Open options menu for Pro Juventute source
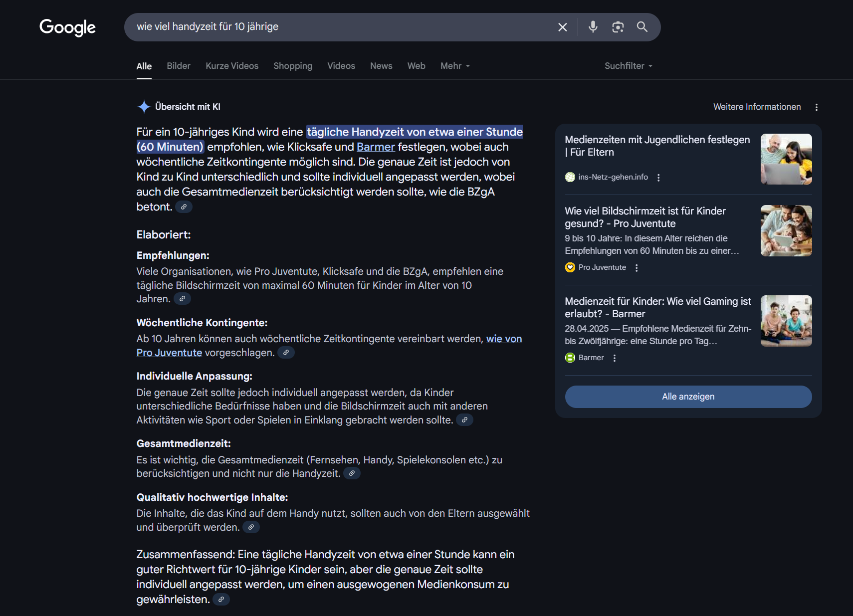The height and width of the screenshot is (616, 853). point(637,268)
